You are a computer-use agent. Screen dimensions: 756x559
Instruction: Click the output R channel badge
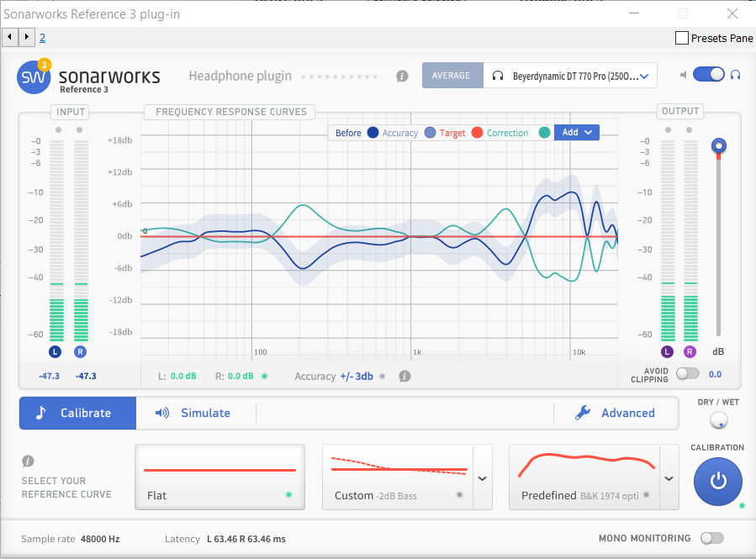690,351
